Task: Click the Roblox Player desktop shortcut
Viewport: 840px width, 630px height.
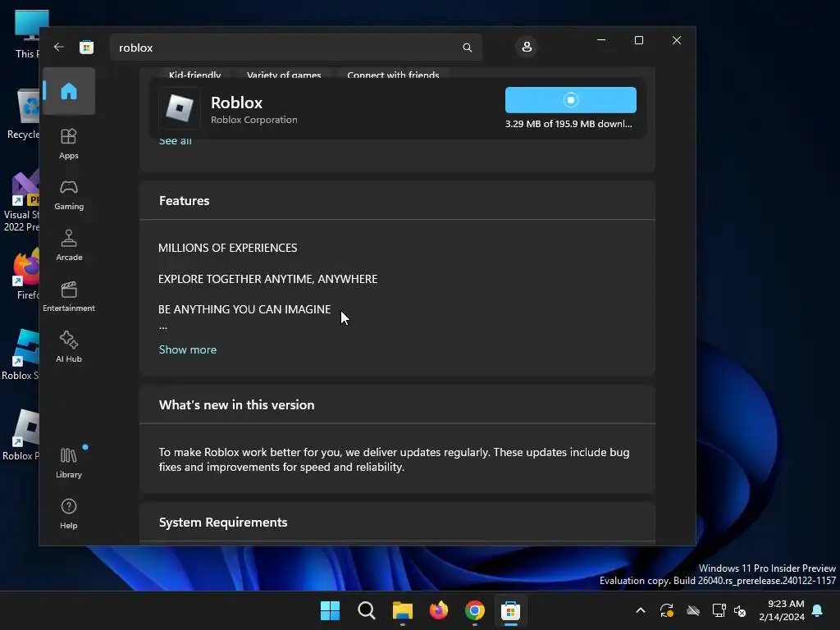Action: pos(21,435)
